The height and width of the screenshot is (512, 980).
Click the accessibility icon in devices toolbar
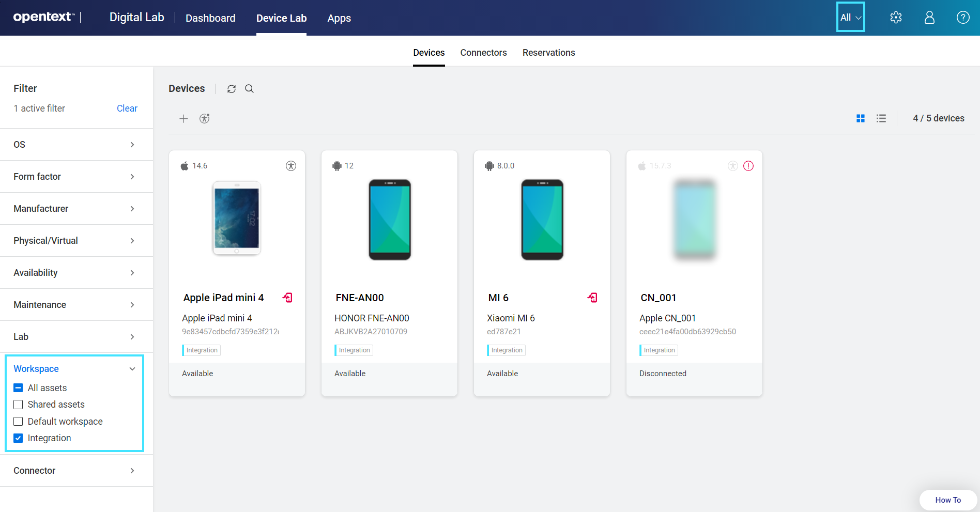(205, 118)
